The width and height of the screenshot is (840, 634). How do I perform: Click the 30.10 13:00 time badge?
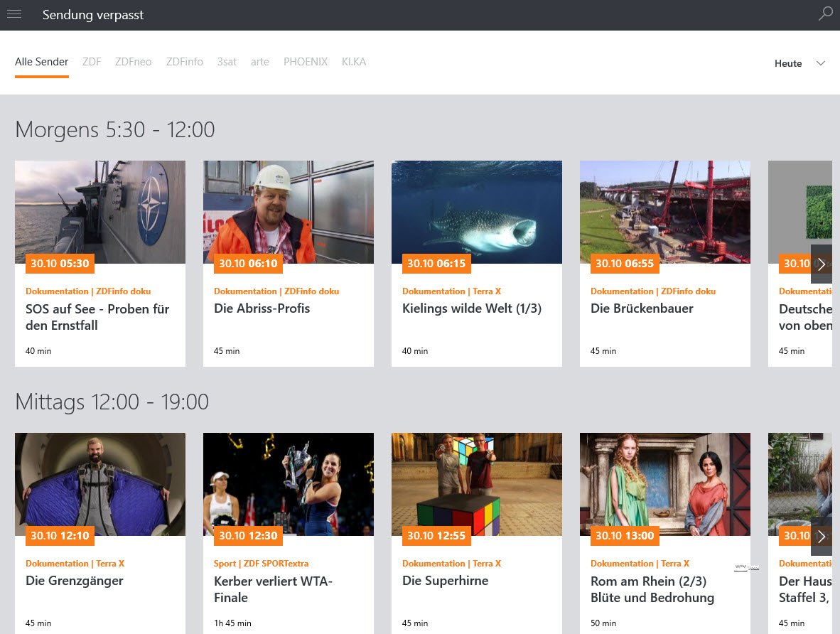625,536
